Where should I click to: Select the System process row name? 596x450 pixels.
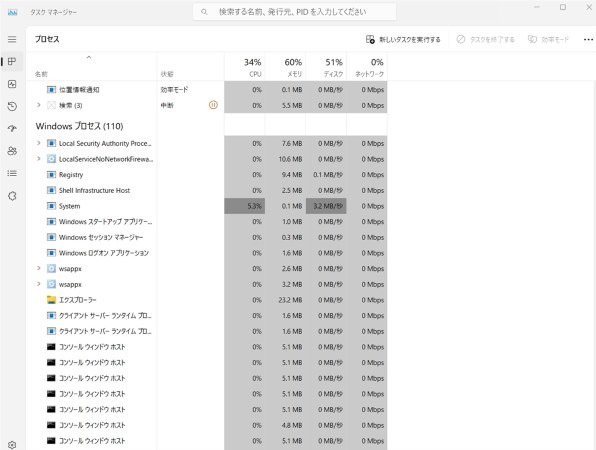pyautogui.click(x=70, y=206)
